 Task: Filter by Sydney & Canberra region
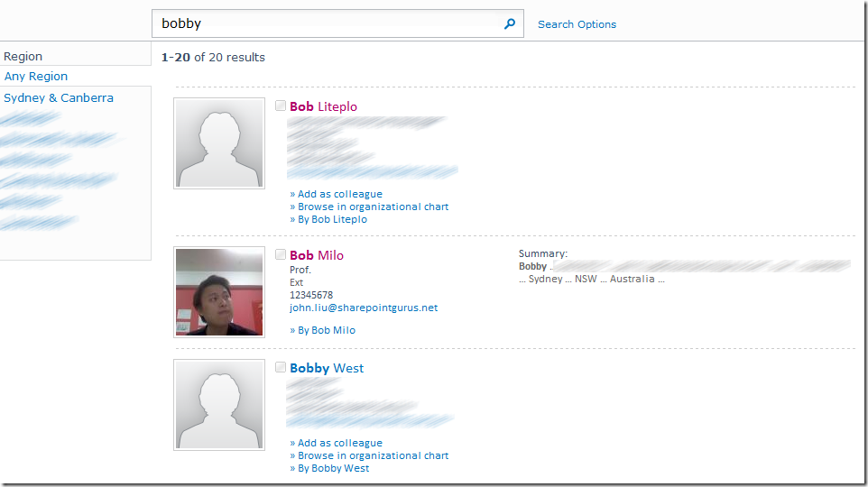point(59,97)
